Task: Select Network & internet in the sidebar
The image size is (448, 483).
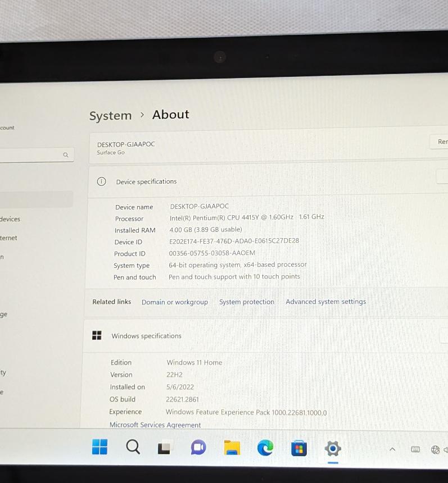Action: tap(8, 238)
